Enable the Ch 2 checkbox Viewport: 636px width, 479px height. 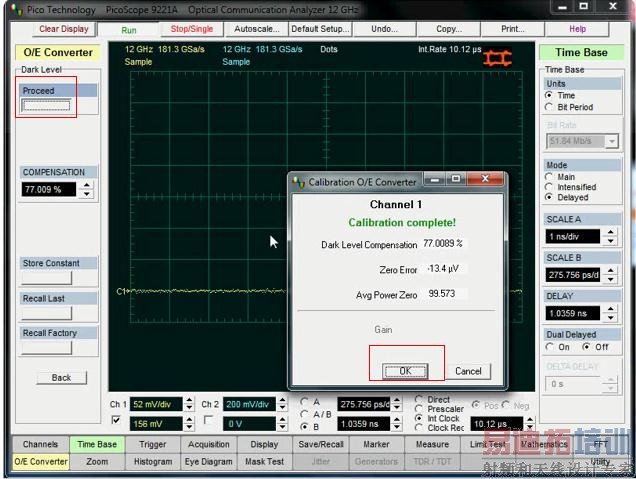(207, 421)
